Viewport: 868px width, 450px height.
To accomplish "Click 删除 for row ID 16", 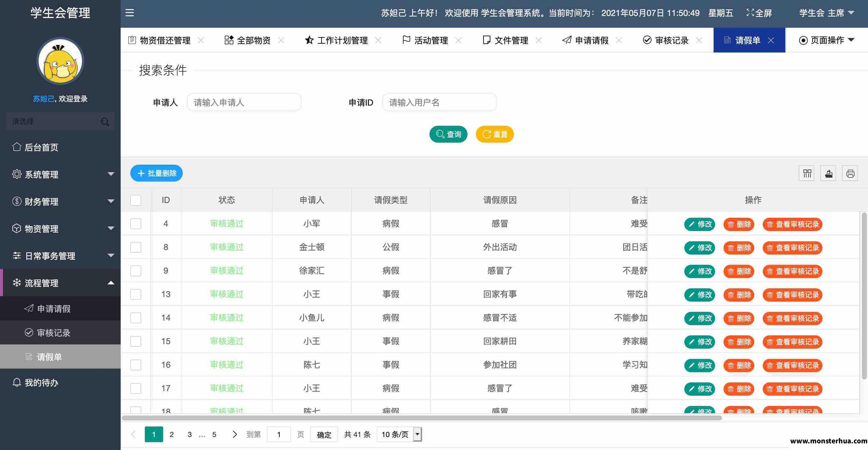I will pyautogui.click(x=739, y=365).
